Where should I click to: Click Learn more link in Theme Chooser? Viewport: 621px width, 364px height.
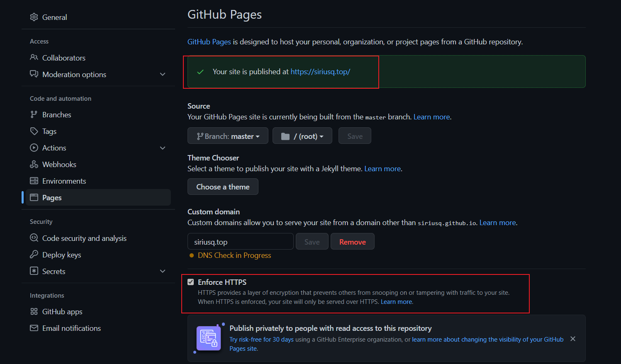[x=382, y=169]
